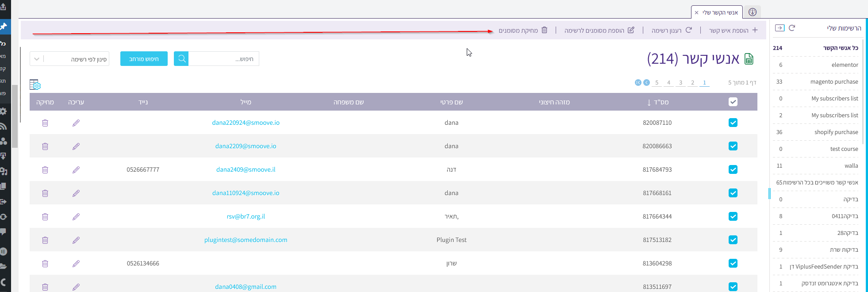Go to page 3 in pagination
Screen dimensions: 868x292
coord(680,83)
